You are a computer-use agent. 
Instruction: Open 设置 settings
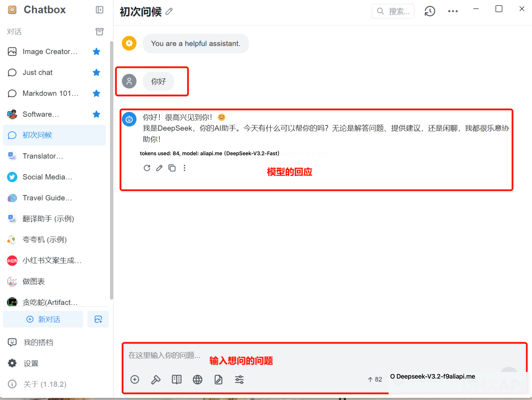(54, 363)
